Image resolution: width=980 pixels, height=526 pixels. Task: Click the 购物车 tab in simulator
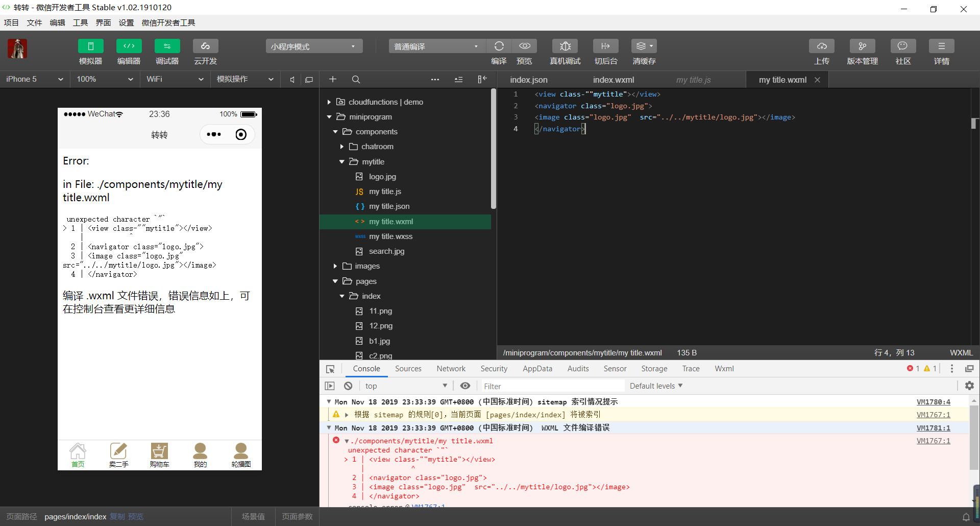[x=159, y=455]
